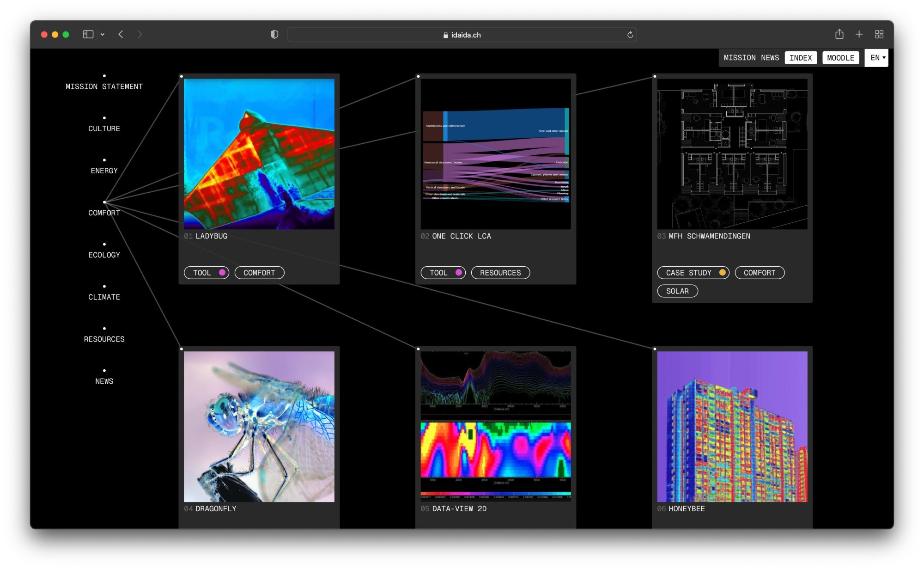
Task: Select ECOLOGY in the left menu
Action: pos(104,255)
